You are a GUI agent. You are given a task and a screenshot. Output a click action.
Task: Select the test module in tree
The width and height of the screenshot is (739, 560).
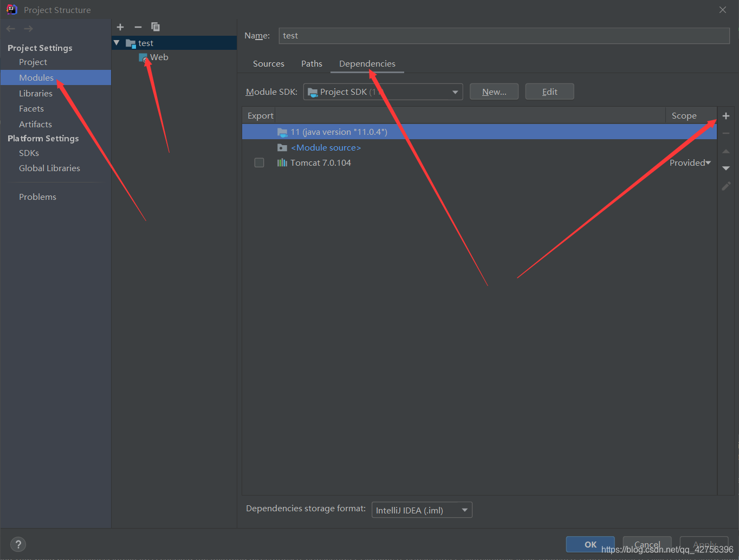pyautogui.click(x=174, y=43)
